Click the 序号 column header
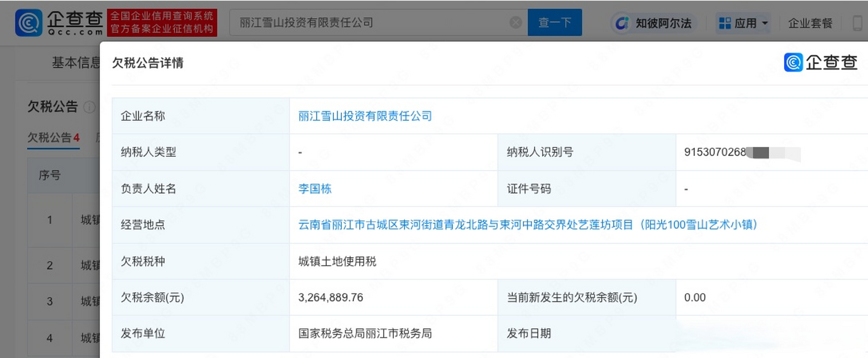 click(49, 175)
